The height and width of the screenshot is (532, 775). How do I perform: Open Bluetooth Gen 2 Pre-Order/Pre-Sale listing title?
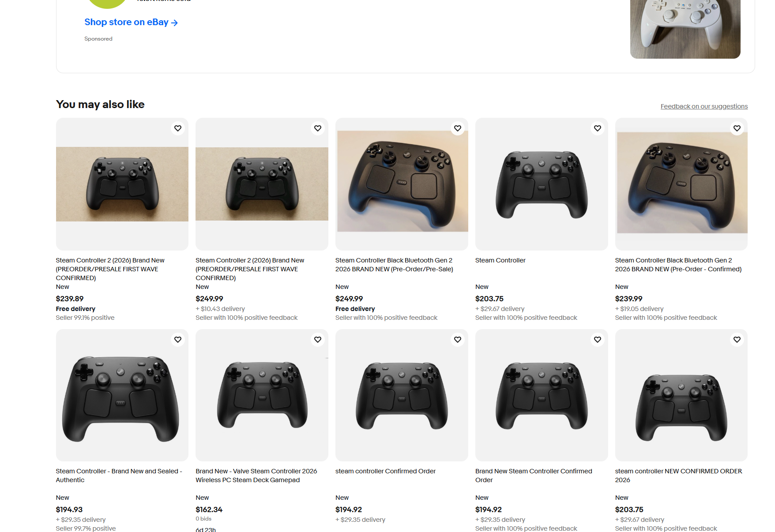tap(394, 265)
